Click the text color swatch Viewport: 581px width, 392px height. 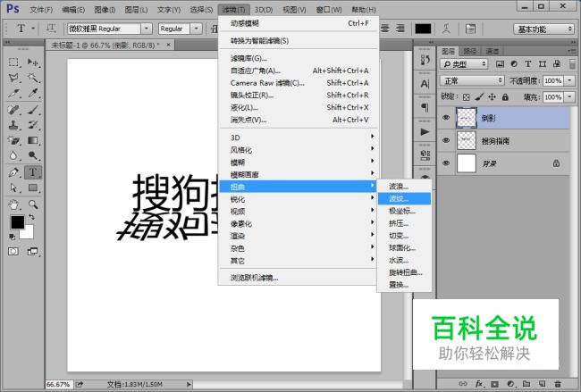pyautogui.click(x=423, y=29)
